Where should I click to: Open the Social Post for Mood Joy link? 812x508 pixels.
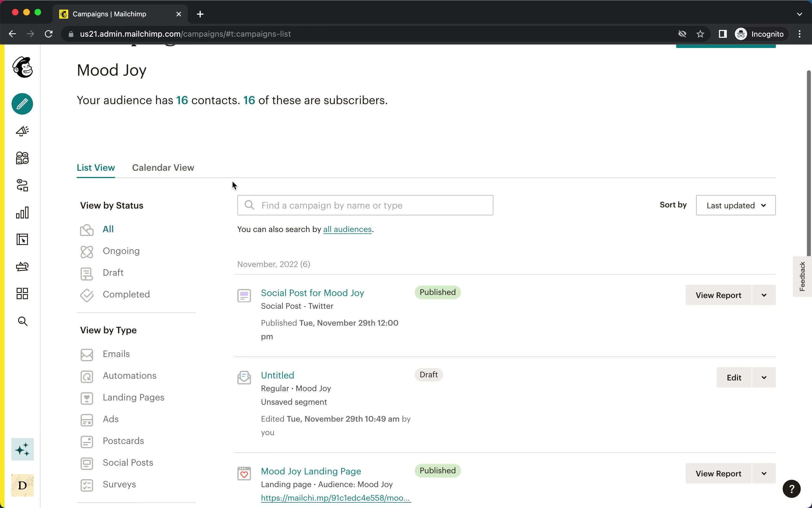tap(312, 293)
